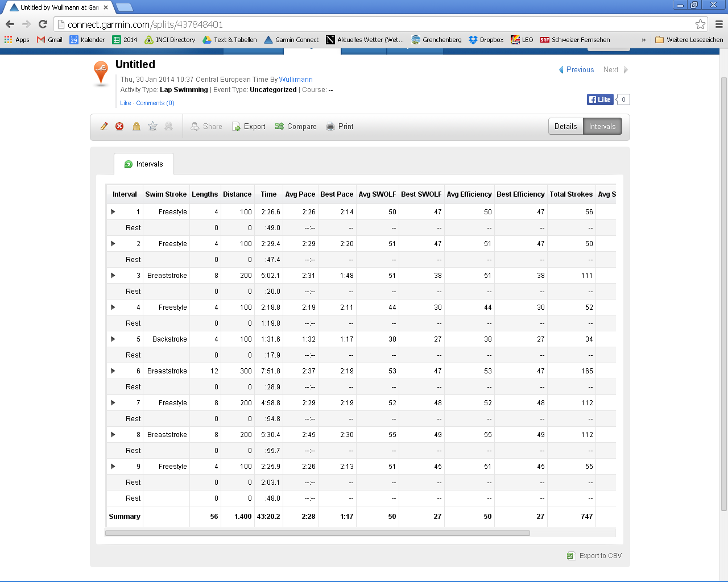Click the Print icon in toolbar
This screenshot has width=728, height=582.
click(330, 127)
